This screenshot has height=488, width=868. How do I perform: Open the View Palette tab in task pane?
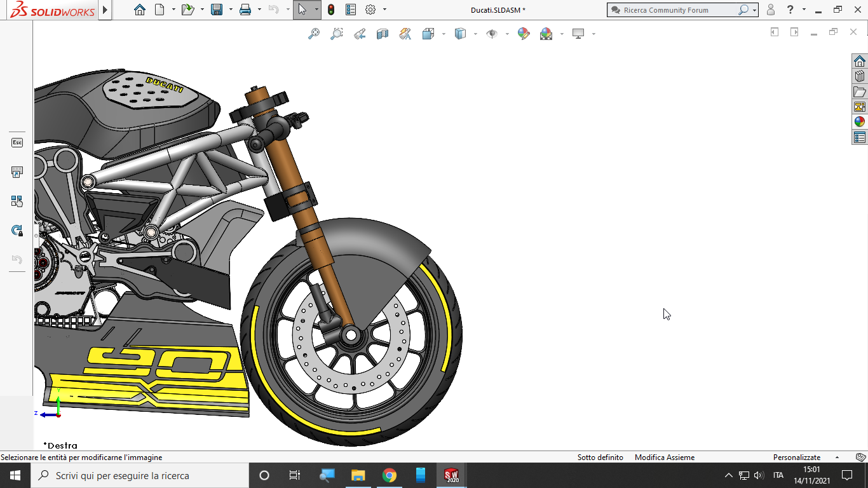coord(860,107)
